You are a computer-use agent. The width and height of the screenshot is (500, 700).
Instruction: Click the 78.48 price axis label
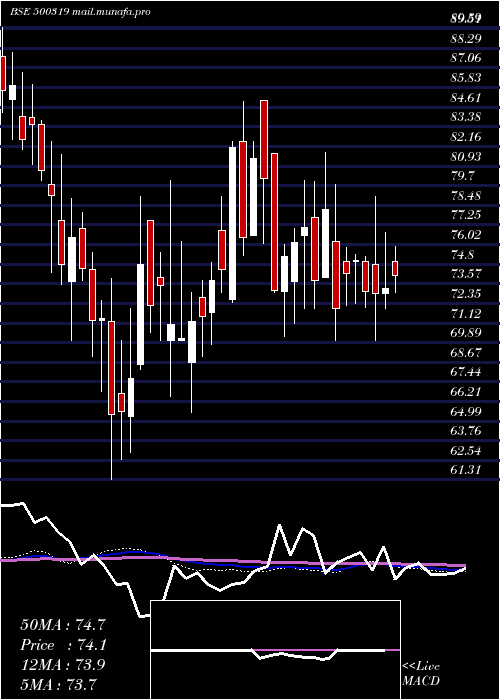466,196
